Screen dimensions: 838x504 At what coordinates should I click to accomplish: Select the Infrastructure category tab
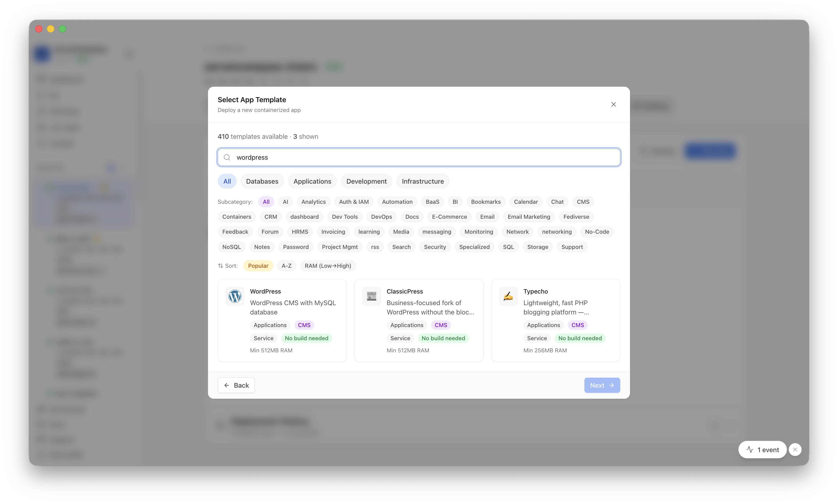[423, 181]
